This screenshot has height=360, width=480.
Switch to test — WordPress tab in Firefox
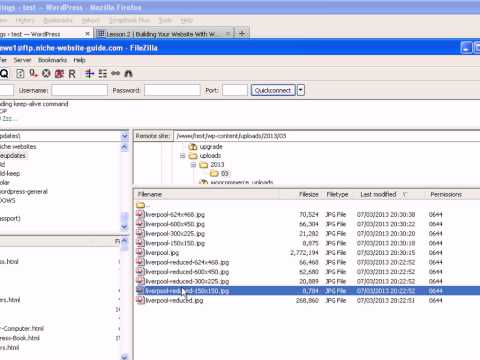tap(42, 34)
